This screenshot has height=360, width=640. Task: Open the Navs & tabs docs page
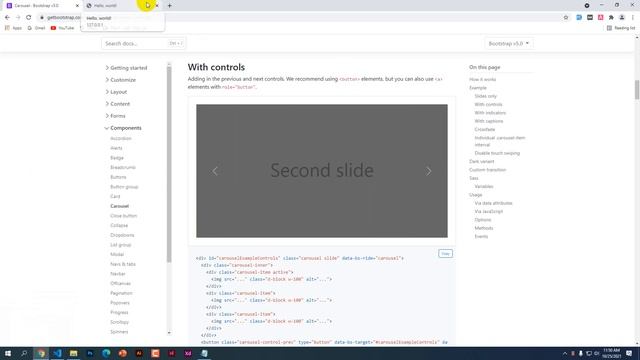pyautogui.click(x=123, y=264)
